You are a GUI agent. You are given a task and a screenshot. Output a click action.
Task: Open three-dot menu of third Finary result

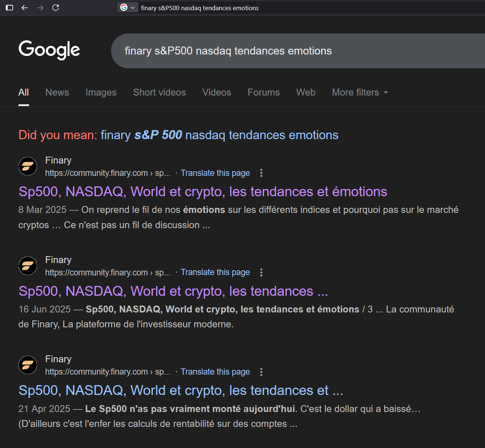[x=261, y=372]
